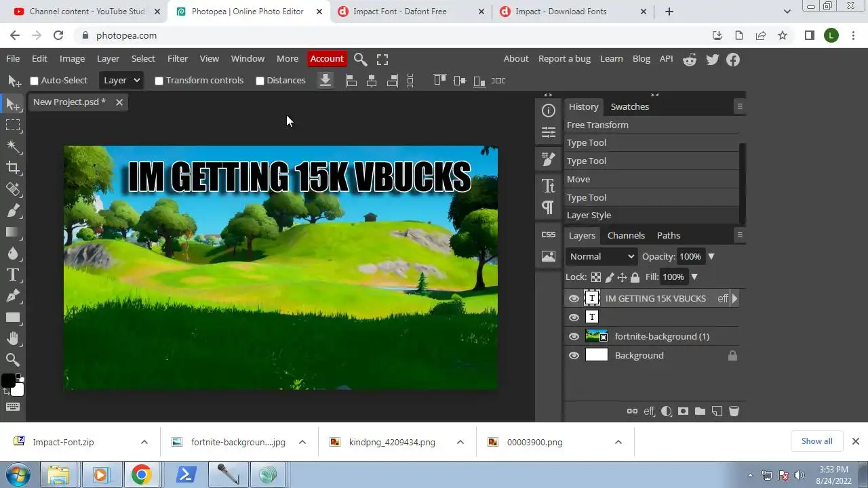This screenshot has height=488, width=868.
Task: Open the Learn link
Action: click(611, 59)
